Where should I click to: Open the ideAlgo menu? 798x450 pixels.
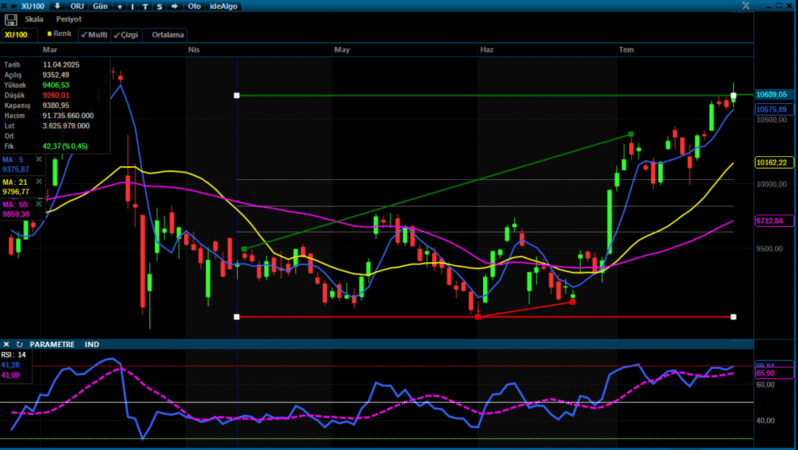click(224, 6)
